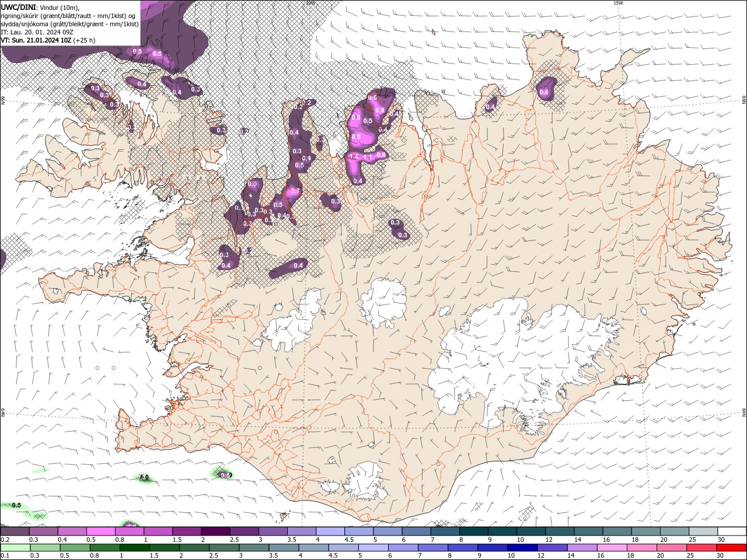Click the violet 12 swatch in the rain scale

tap(552, 548)
